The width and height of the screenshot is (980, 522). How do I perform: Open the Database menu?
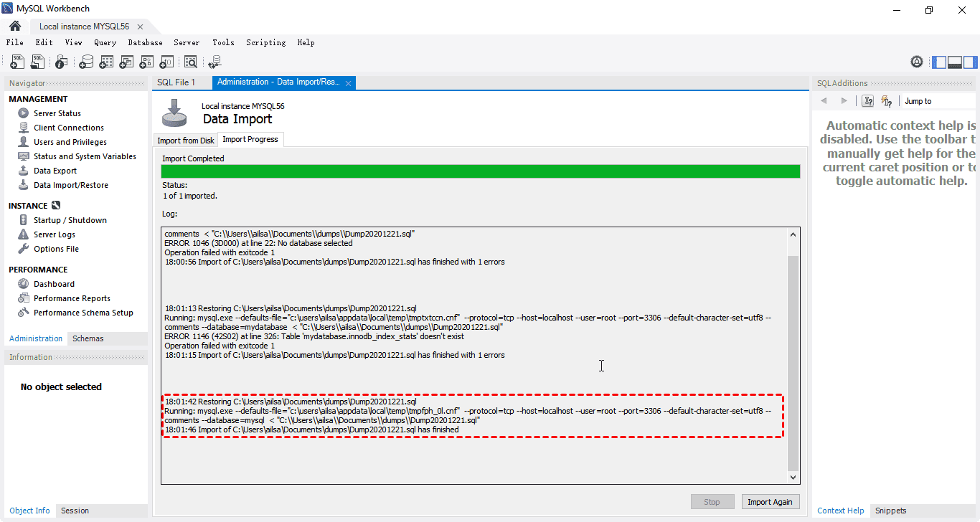[x=146, y=42]
